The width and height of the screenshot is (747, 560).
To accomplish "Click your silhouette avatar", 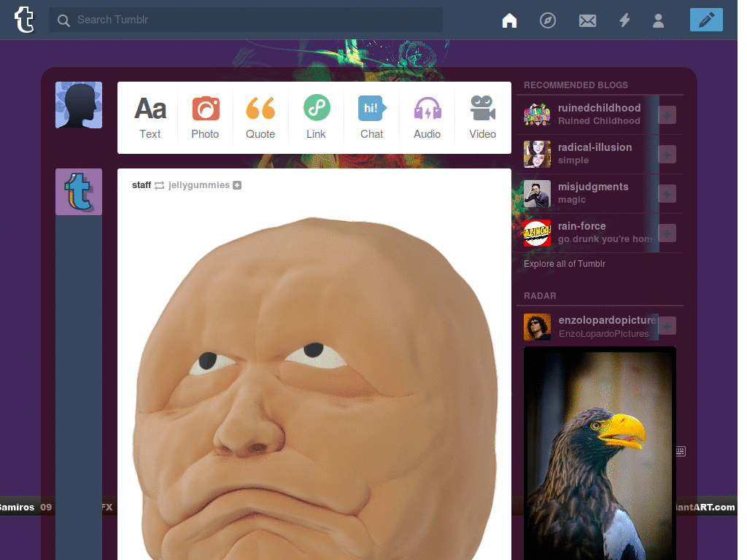I will [x=79, y=105].
